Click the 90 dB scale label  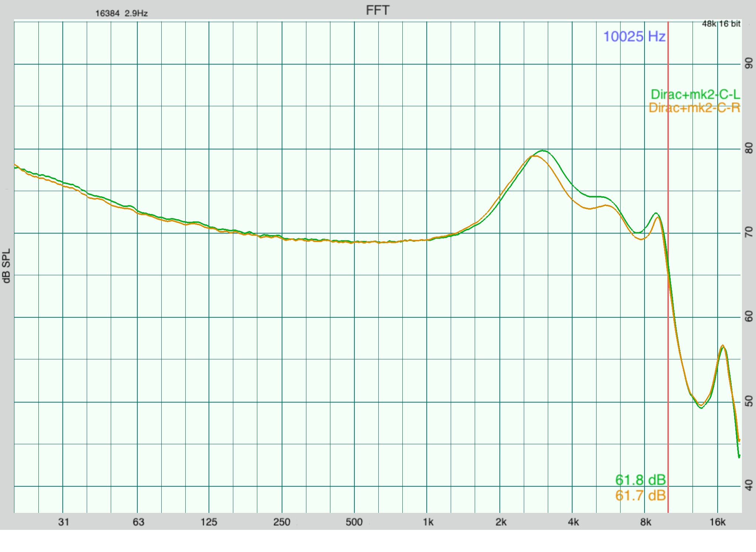point(749,63)
